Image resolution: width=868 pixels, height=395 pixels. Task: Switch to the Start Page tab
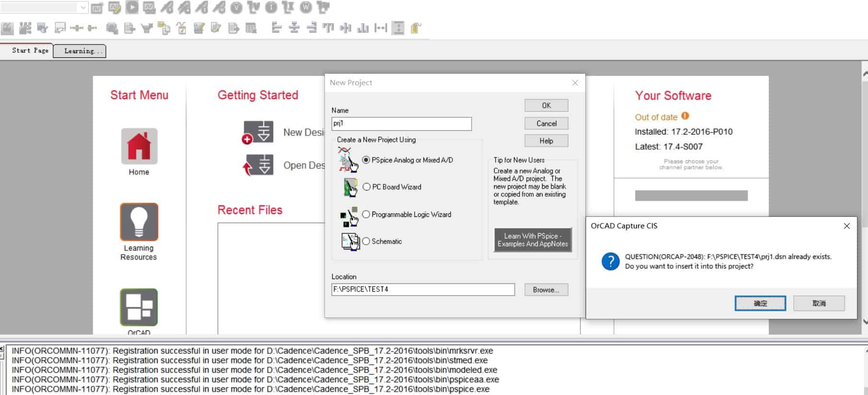coord(27,50)
